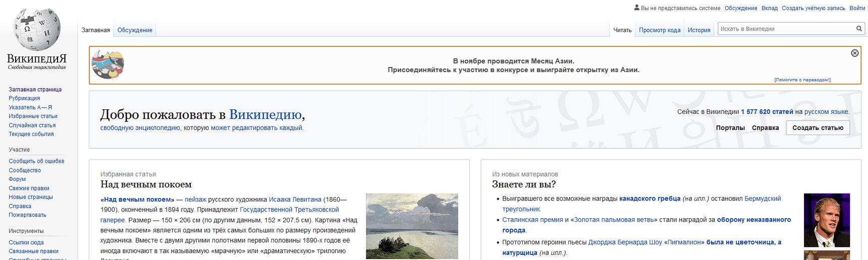868x260 pixels.
Task: Open the История tab
Action: [x=699, y=30]
